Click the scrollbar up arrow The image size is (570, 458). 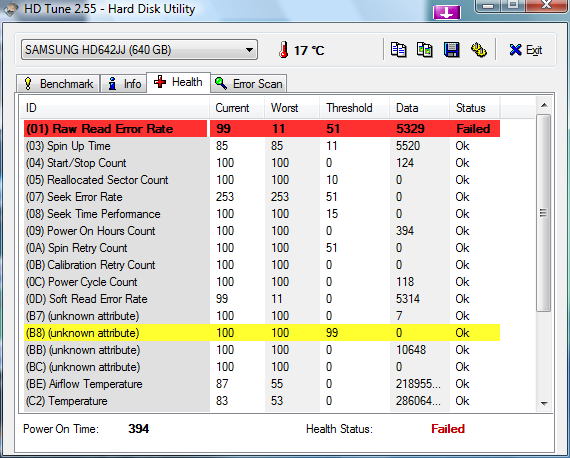coord(544,105)
